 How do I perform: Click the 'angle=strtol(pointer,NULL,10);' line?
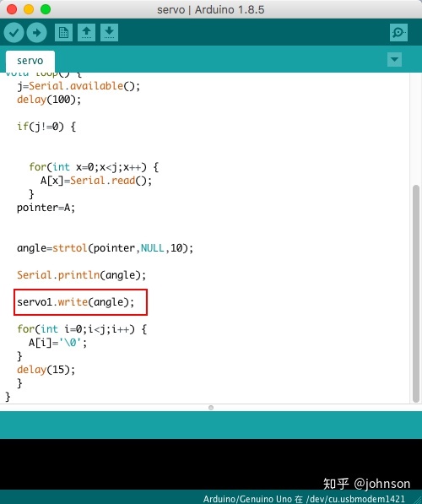[x=105, y=248]
